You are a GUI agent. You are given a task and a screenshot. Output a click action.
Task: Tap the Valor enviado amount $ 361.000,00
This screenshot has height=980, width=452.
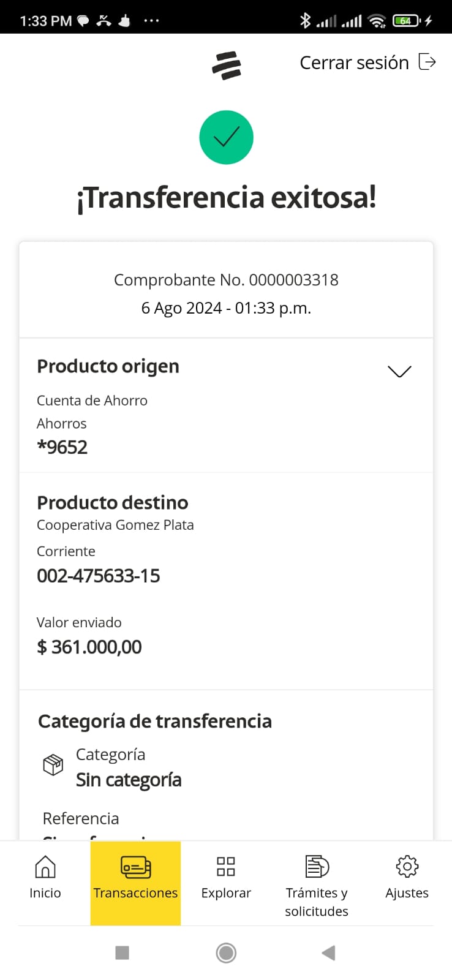point(89,647)
